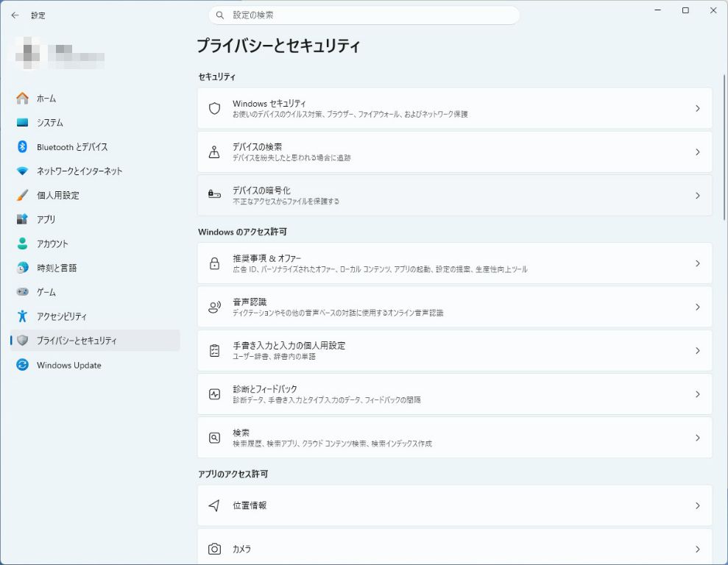Image resolution: width=728 pixels, height=565 pixels.
Task: Expand Windows セキュリティ via its chevron
Action: [697, 108]
